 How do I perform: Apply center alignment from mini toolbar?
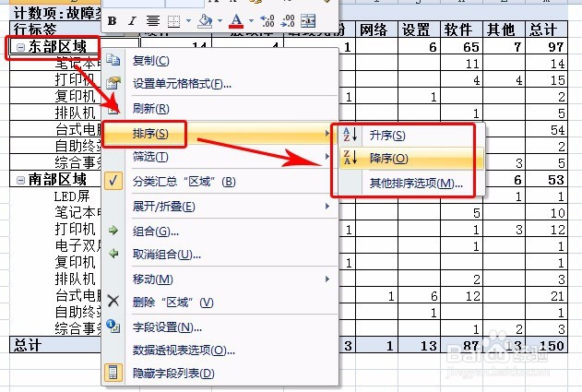[152, 21]
